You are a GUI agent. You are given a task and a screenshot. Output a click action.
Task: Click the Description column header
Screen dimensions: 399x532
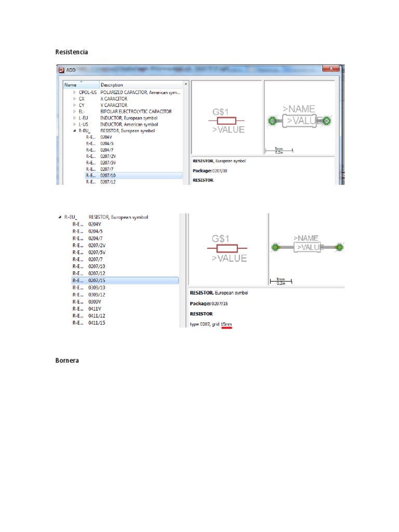click(x=141, y=85)
